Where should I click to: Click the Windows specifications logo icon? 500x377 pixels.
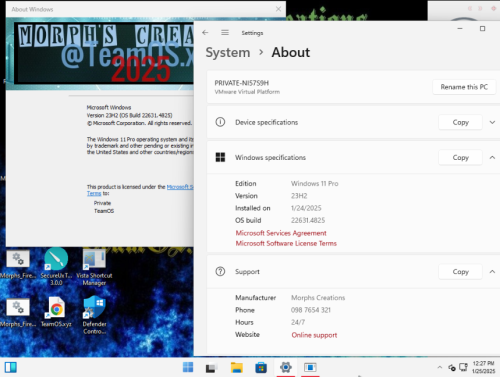click(x=220, y=157)
